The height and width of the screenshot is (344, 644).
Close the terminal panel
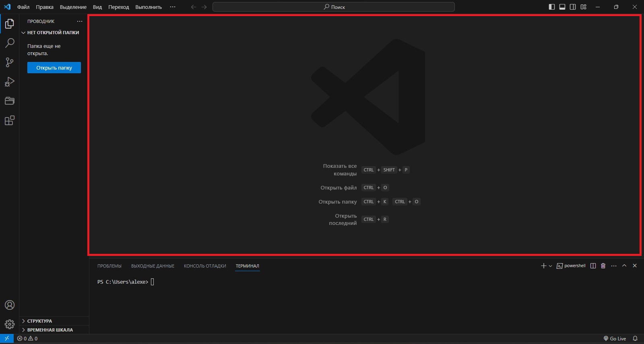point(635,266)
